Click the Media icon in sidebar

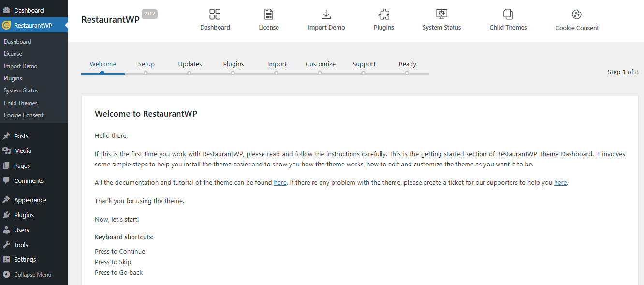7,150
